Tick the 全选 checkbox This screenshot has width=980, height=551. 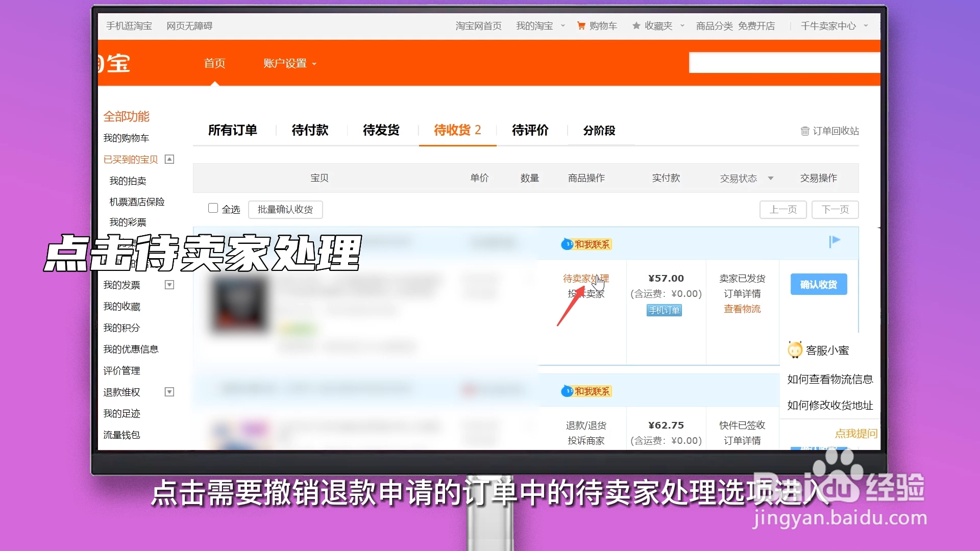click(213, 208)
